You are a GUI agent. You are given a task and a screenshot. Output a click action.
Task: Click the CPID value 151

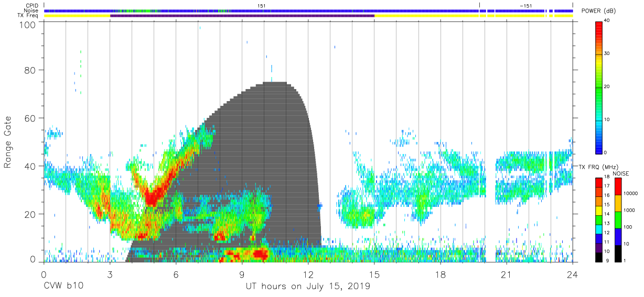click(x=261, y=6)
